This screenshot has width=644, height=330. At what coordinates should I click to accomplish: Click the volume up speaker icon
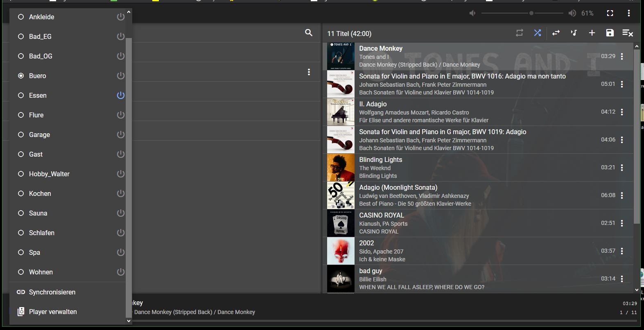click(572, 13)
